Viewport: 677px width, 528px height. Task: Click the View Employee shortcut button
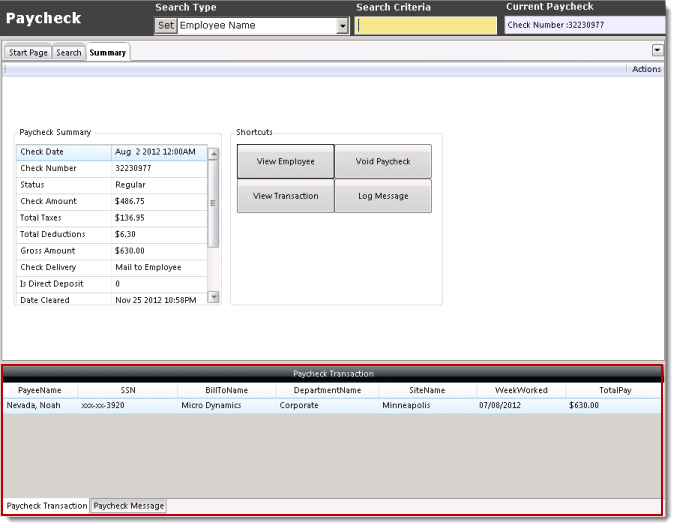point(285,161)
